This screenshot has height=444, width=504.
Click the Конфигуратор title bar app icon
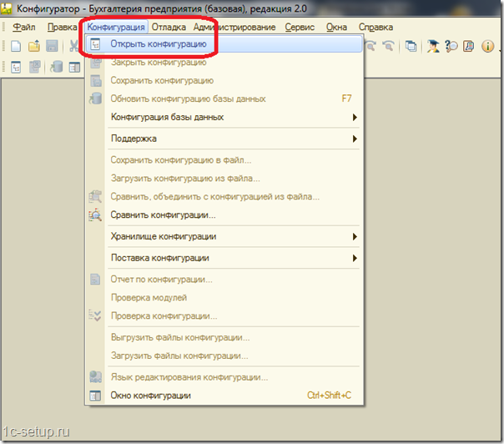[x=6, y=8]
